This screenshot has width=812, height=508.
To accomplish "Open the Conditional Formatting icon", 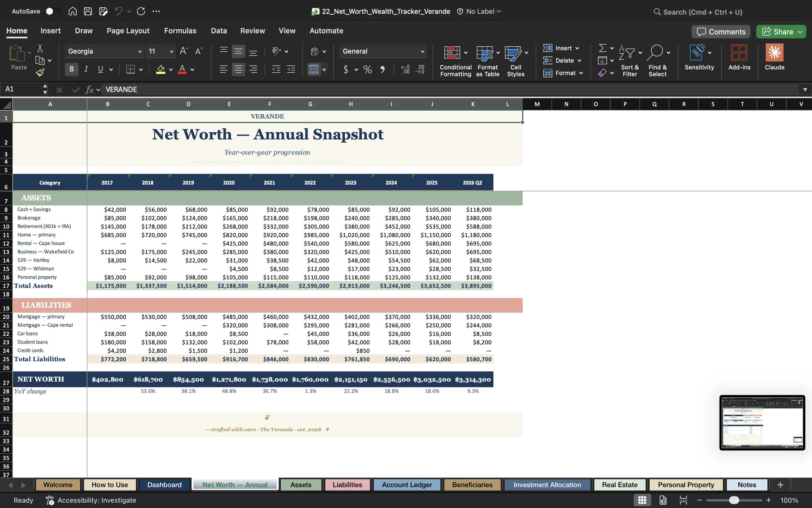I will point(452,53).
